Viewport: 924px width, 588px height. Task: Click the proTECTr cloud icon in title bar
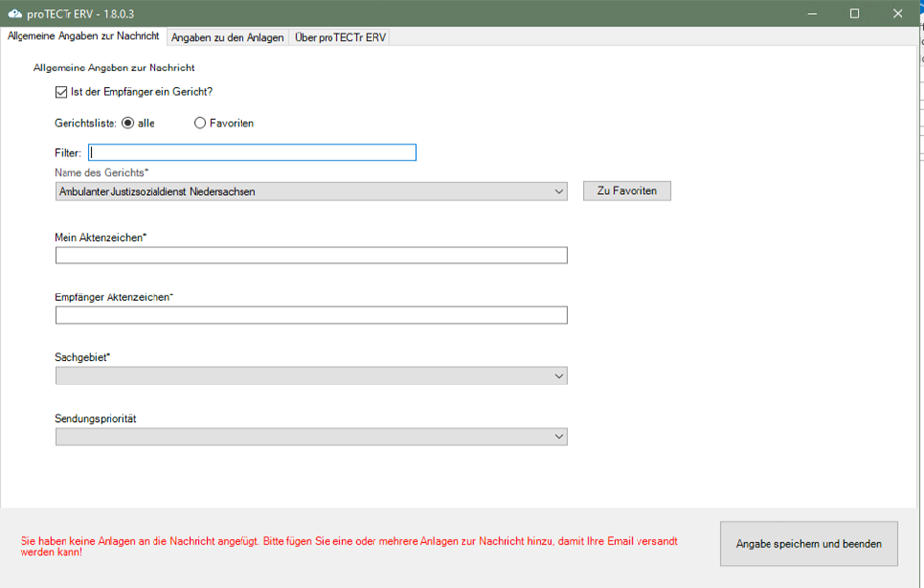(x=14, y=13)
